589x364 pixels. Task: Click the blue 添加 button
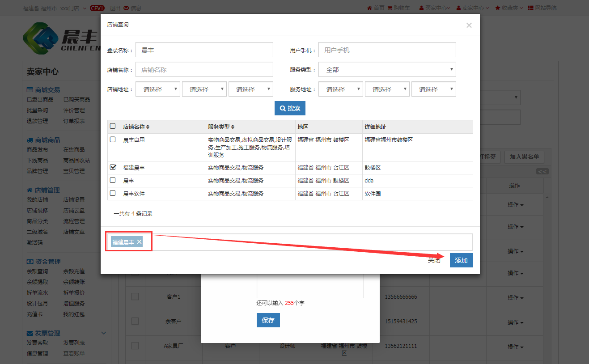coord(461,260)
